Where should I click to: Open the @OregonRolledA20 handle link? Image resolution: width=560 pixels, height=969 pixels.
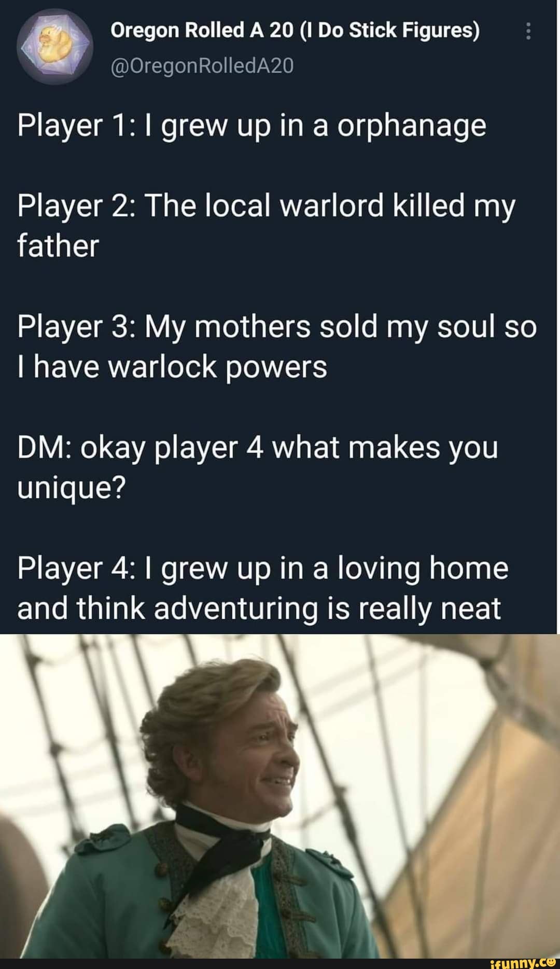pyautogui.click(x=202, y=66)
